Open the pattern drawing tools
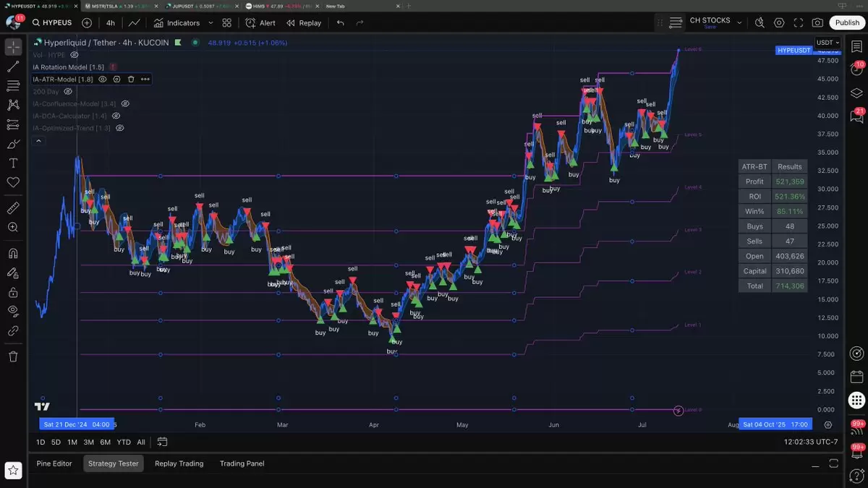The image size is (868, 488). click(x=13, y=105)
